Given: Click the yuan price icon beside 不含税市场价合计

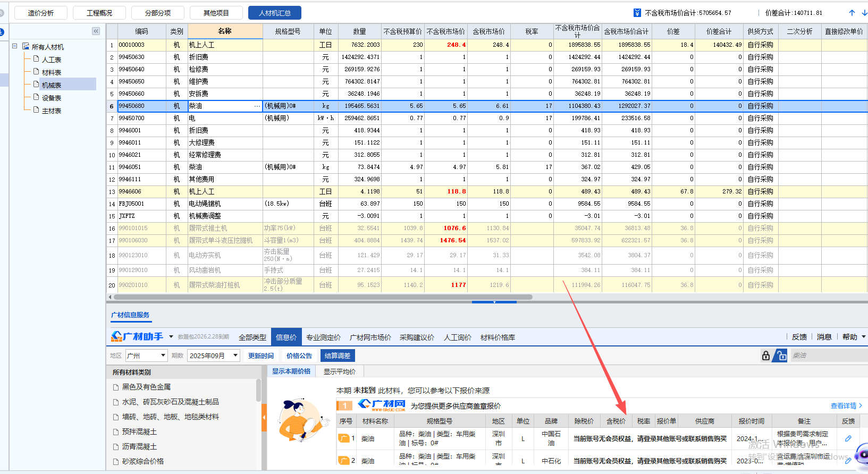Looking at the screenshot, I should click(x=637, y=13).
